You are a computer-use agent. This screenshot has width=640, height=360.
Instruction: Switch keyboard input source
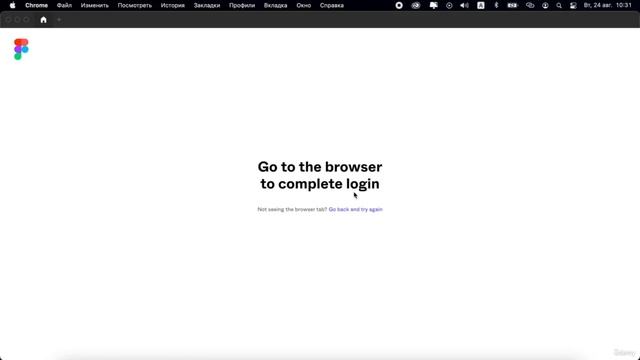click(481, 5)
